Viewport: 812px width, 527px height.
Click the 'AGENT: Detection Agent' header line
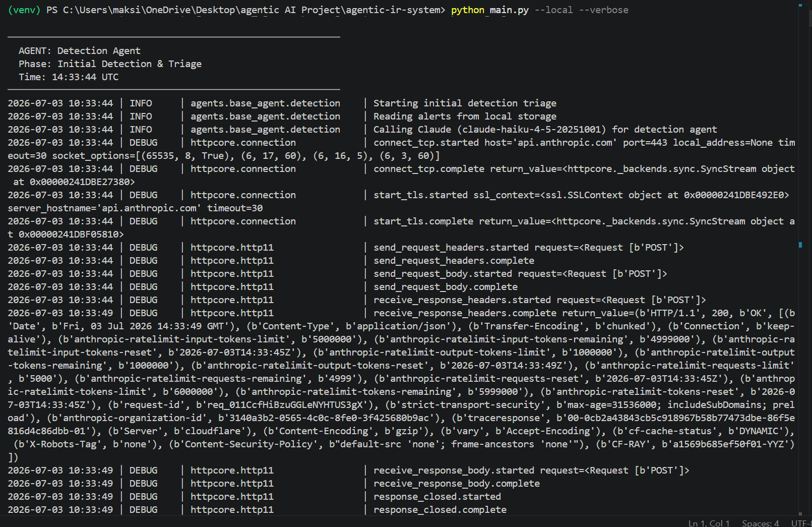pyautogui.click(x=80, y=51)
